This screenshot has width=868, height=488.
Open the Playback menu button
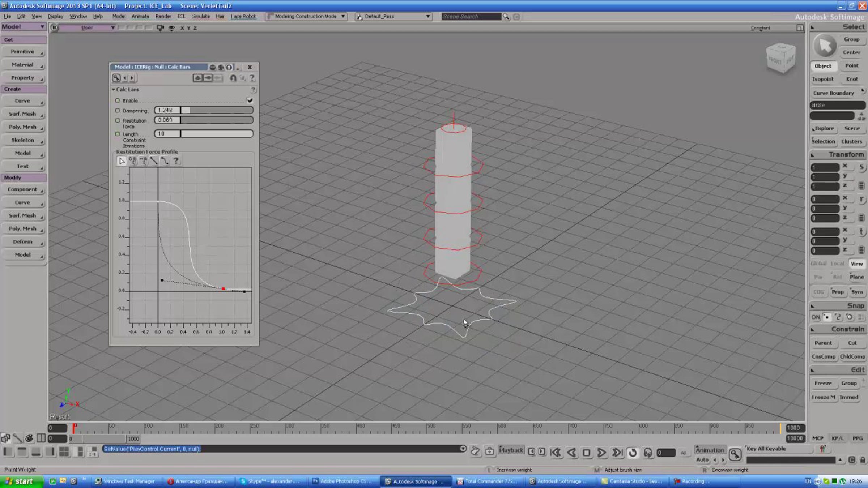point(511,450)
